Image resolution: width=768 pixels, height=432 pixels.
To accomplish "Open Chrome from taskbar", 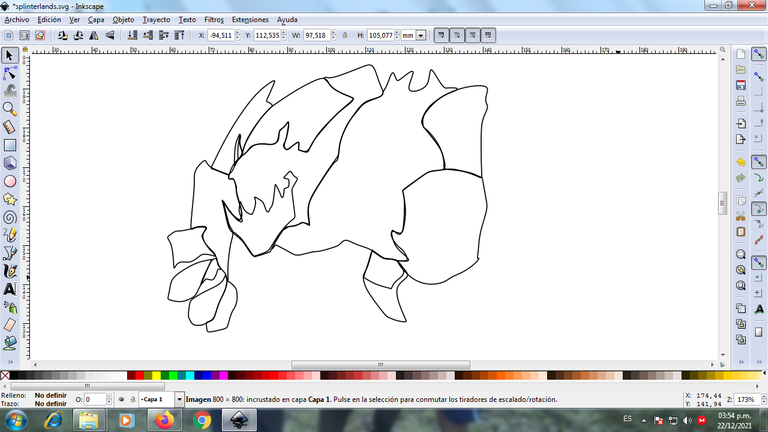I will pos(202,420).
